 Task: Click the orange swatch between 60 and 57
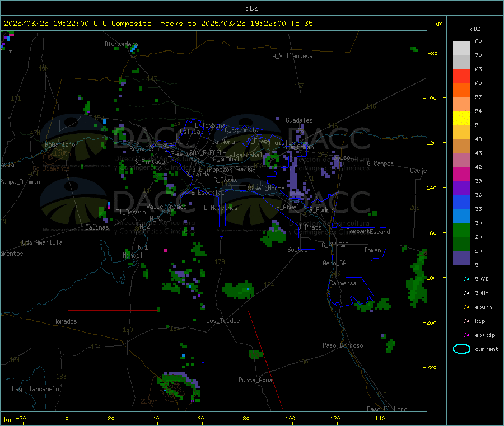click(461, 90)
